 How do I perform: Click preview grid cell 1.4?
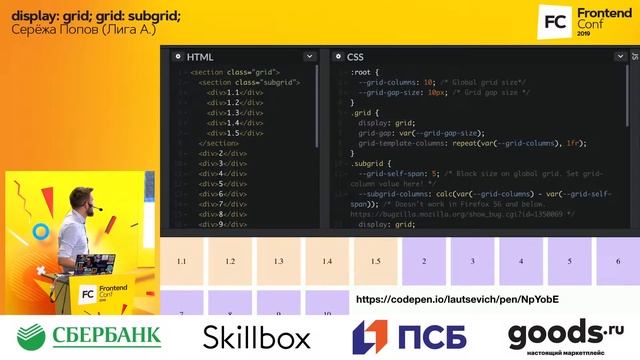click(x=327, y=261)
